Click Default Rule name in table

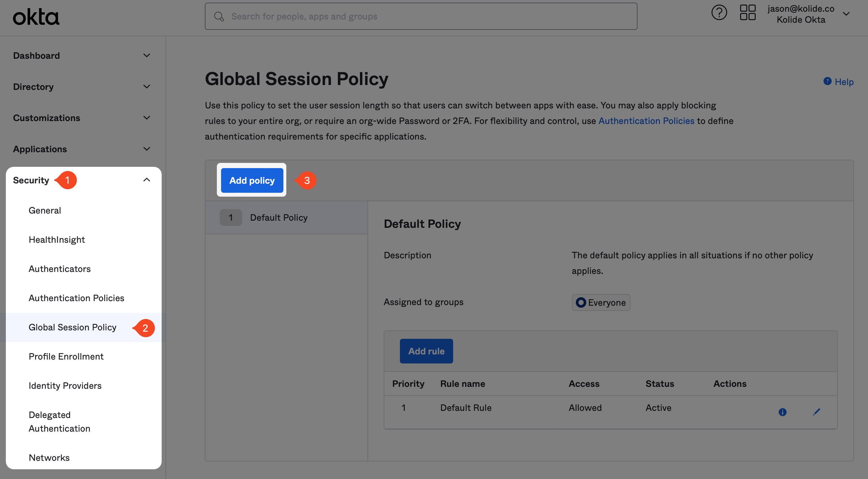point(466,408)
